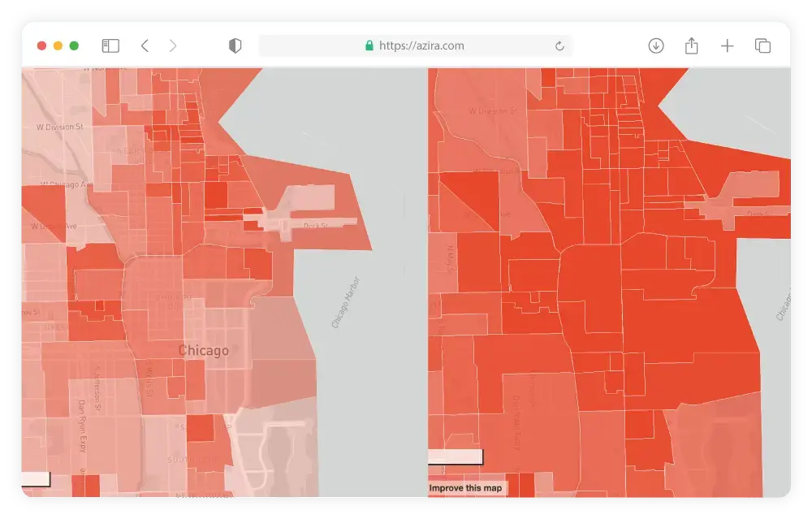
Task: Select the Chicago Harbor label on left map
Action: [x=345, y=303]
